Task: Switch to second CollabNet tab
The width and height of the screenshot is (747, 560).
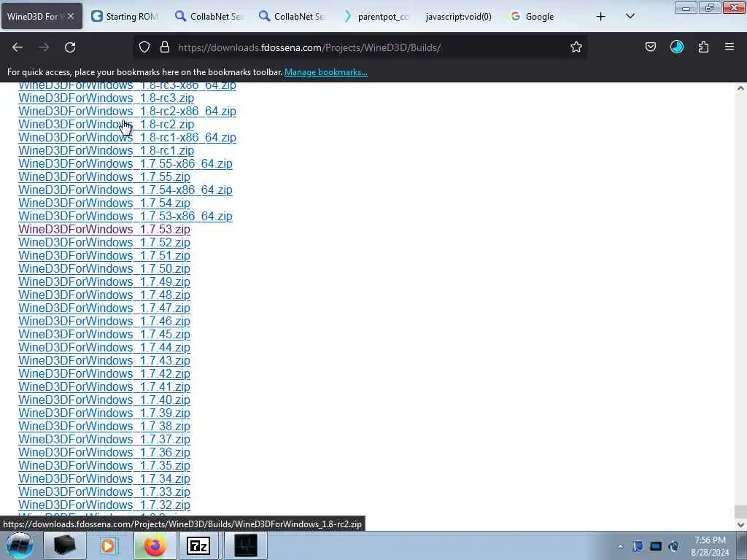Action: [x=293, y=17]
